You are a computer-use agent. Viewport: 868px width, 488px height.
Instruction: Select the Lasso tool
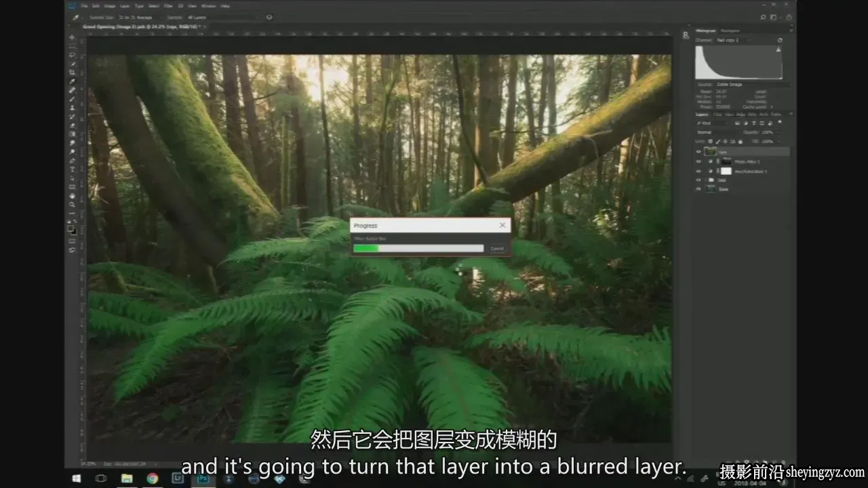[73, 56]
